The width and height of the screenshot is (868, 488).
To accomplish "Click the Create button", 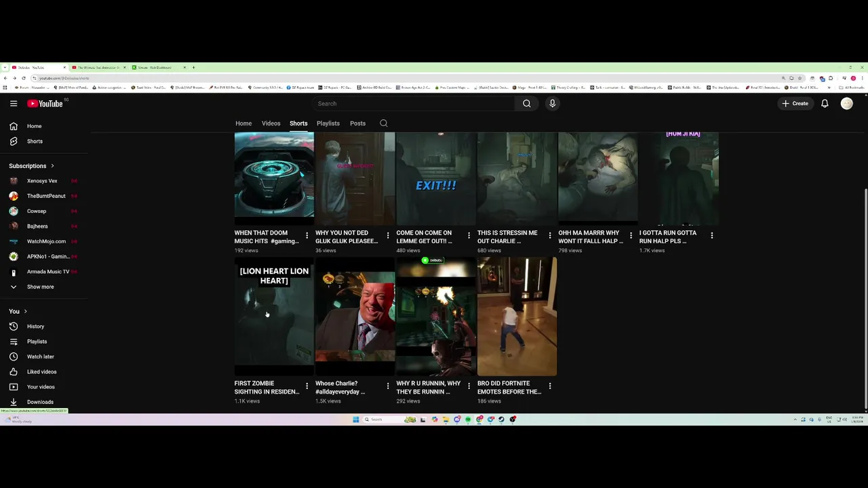I will click(x=795, y=104).
